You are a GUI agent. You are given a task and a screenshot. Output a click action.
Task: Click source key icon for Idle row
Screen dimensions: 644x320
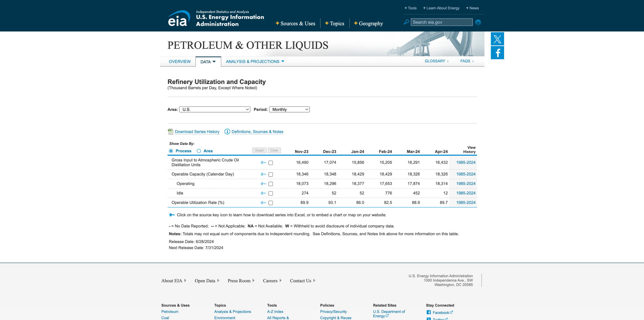pos(263,193)
